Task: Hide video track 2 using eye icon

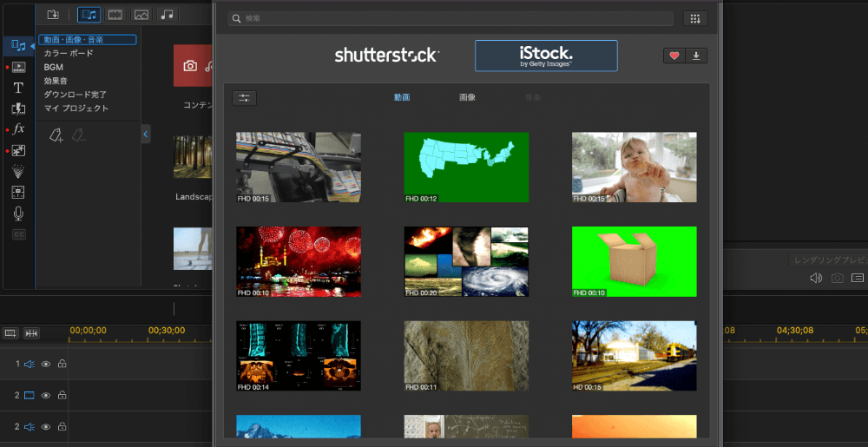Action: pos(46,396)
